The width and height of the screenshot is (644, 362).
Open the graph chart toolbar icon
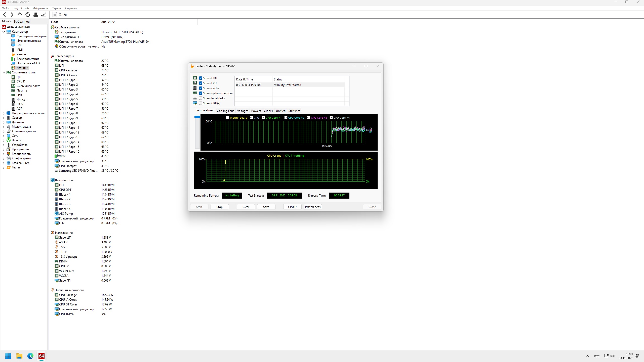tap(43, 15)
